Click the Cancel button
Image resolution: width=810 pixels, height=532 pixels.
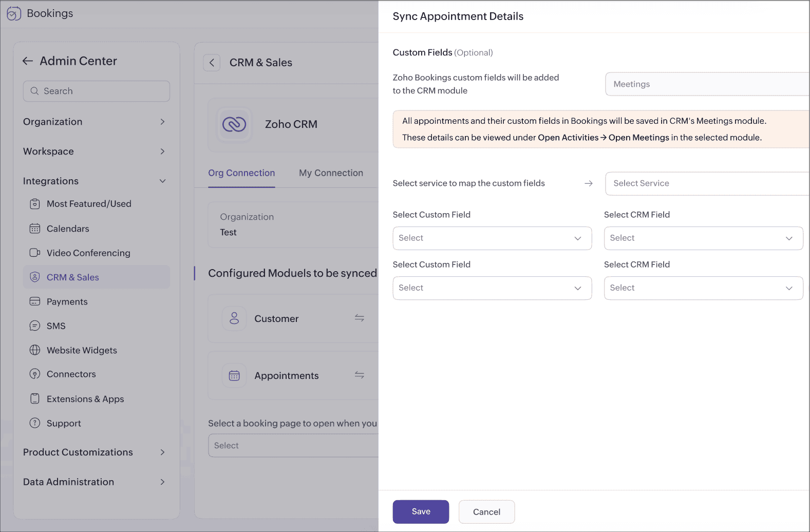pyautogui.click(x=486, y=512)
